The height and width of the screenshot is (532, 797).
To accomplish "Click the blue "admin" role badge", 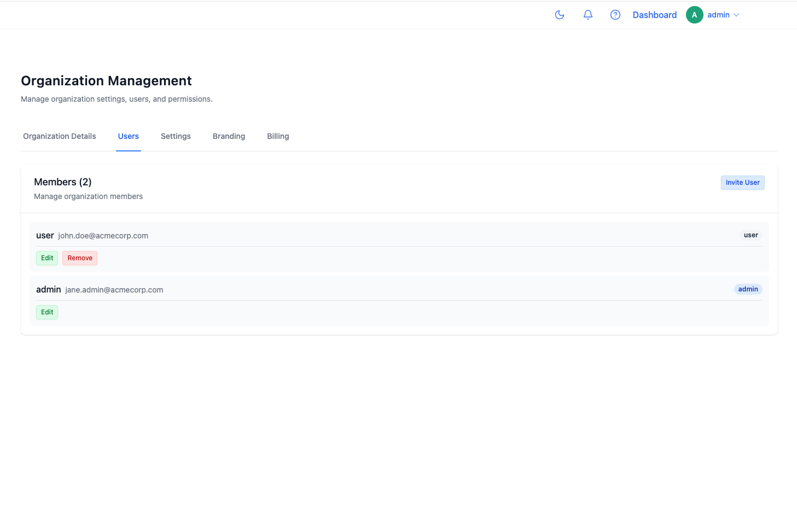I will tap(748, 289).
